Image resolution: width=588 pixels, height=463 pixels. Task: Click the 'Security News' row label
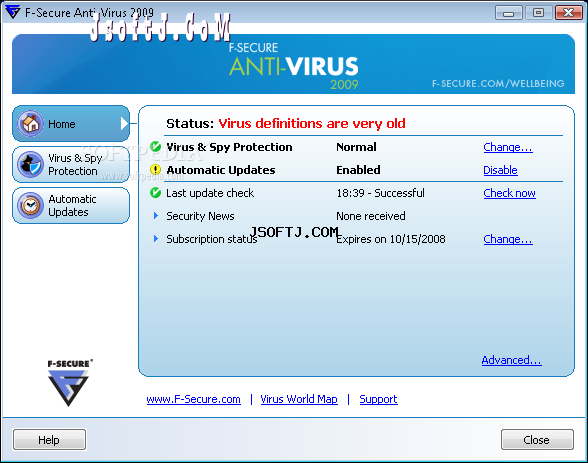point(200,216)
